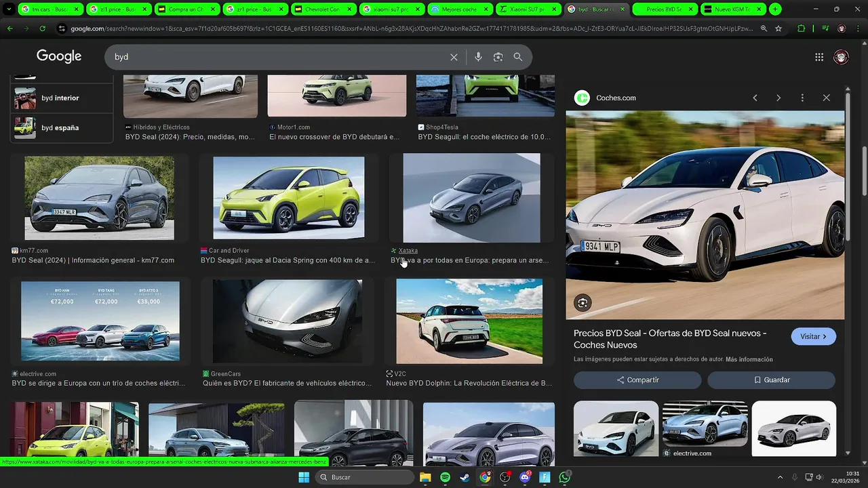Open Xataka grey BYD thumbnail
This screenshot has height=488, width=868.
(471, 198)
